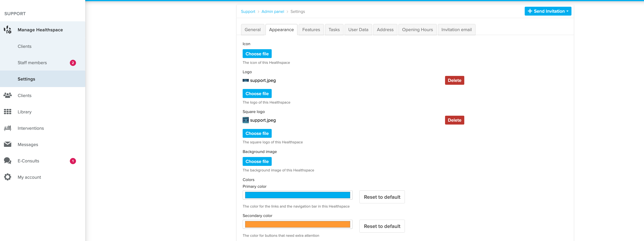Viewport: 644px width, 241px height.
Task: Open the Library menu item
Action: pyautogui.click(x=43, y=112)
